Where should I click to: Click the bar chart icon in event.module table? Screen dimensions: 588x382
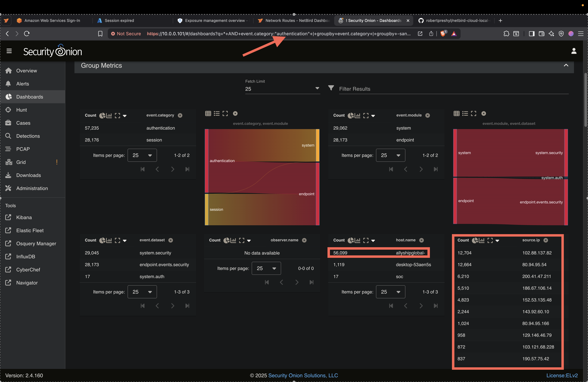coord(358,115)
